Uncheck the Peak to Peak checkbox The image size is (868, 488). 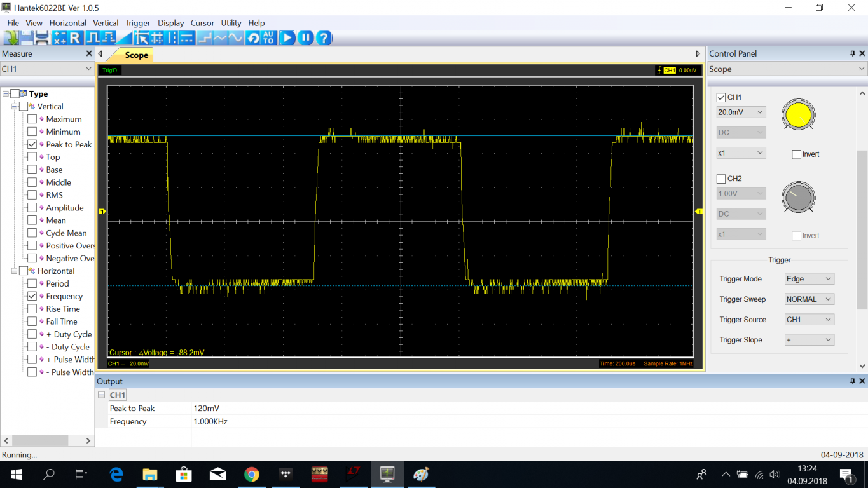(32, 144)
